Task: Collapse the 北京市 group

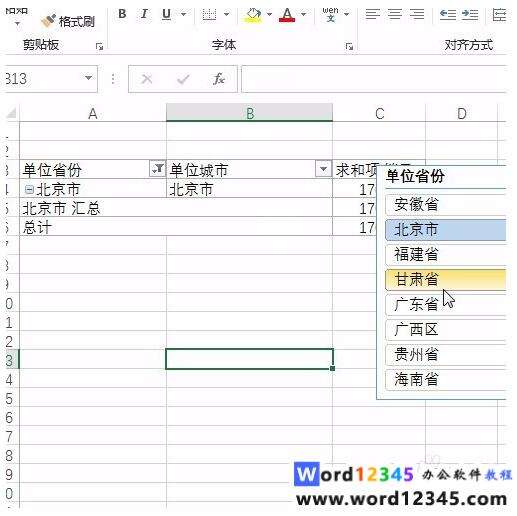Action: (x=29, y=190)
